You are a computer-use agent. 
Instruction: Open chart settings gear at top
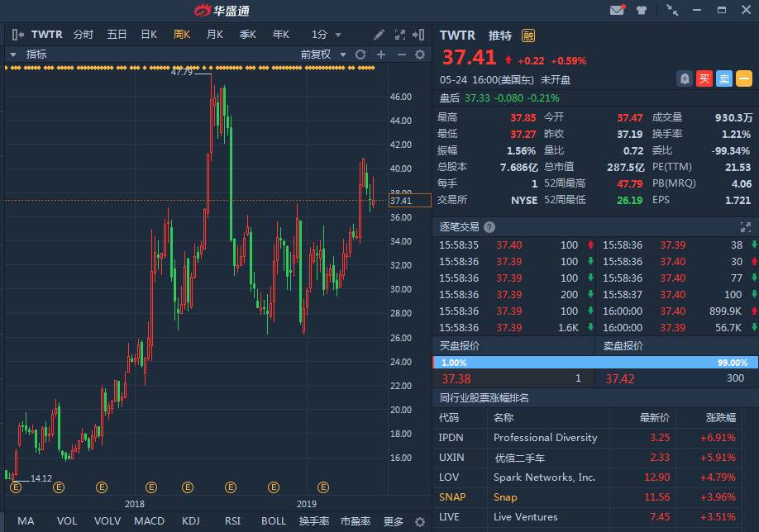[420, 55]
